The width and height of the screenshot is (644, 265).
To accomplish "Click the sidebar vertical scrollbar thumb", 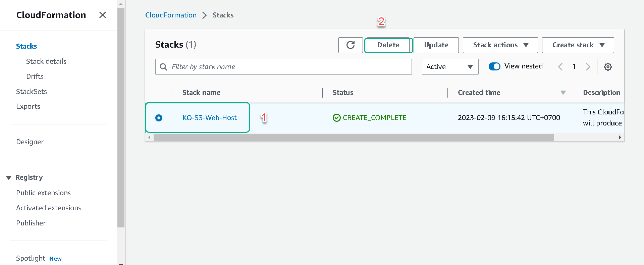I will [121, 117].
